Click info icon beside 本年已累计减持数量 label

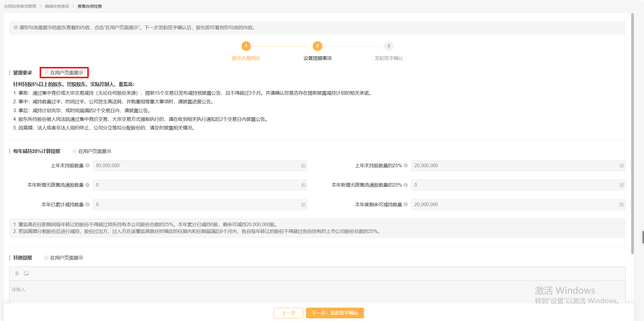pos(87,205)
